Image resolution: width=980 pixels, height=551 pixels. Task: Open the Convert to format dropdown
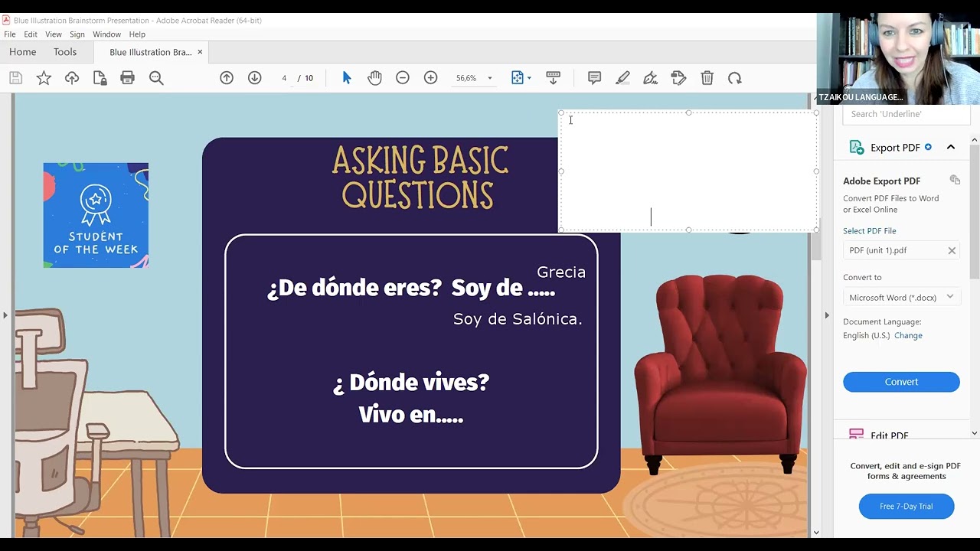(901, 296)
